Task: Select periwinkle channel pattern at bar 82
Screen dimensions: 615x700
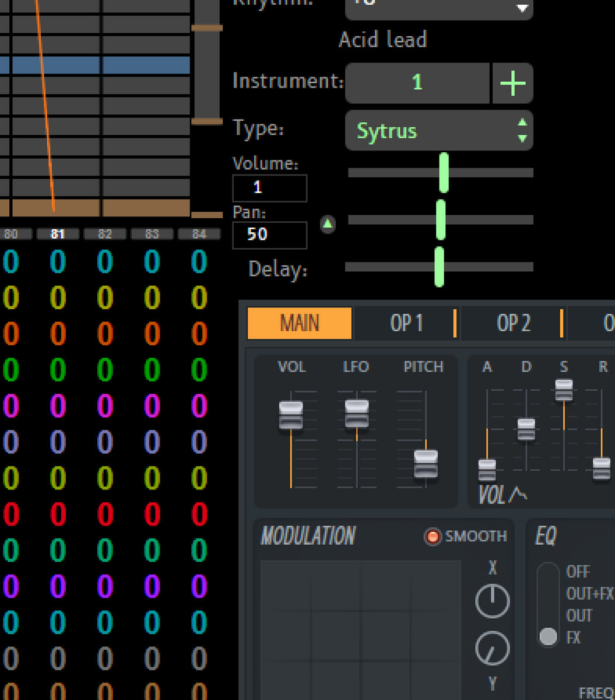Action: 105,442
